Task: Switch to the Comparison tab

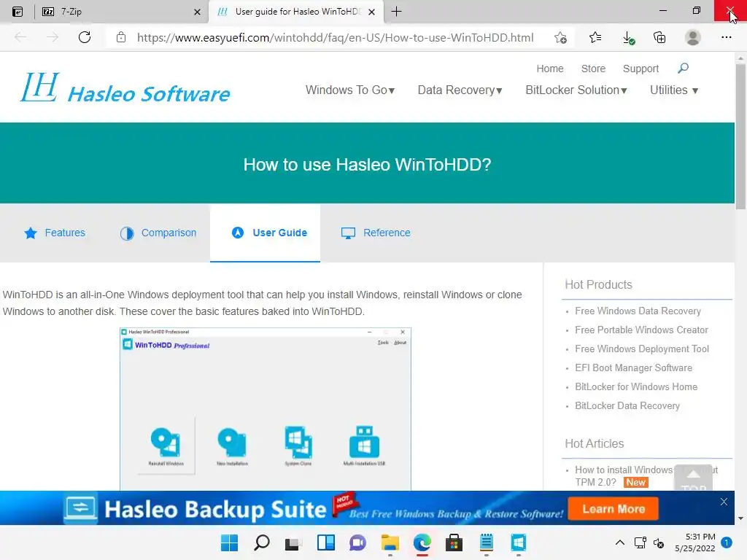Action: pos(158,233)
